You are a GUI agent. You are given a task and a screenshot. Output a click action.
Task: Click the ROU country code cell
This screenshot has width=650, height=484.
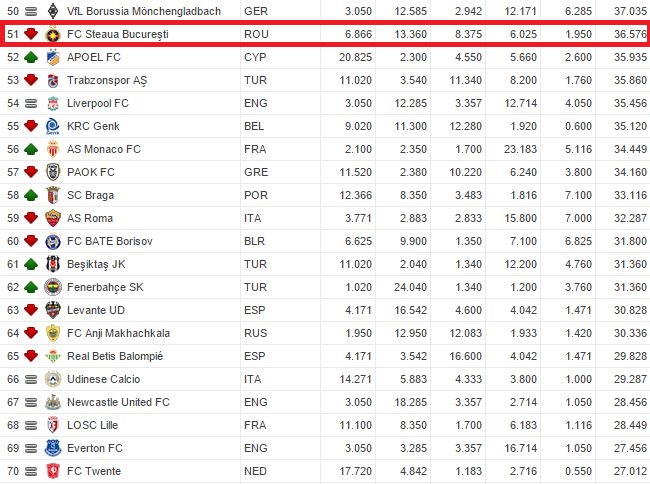point(256,34)
